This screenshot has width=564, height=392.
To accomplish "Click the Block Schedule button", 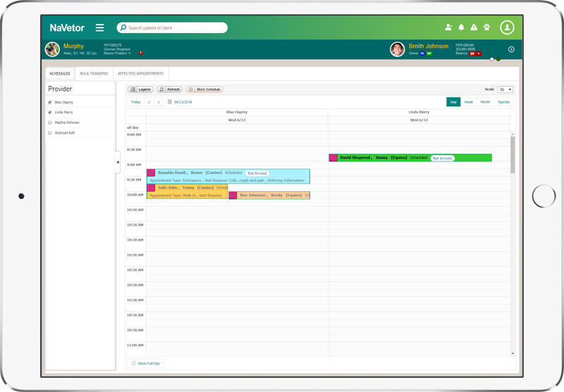I will (x=204, y=90).
